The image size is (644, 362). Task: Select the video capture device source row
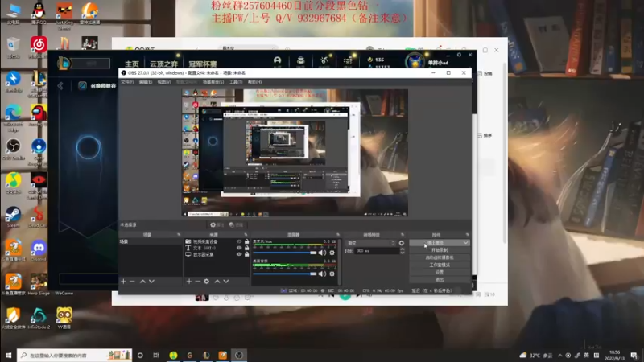(217, 242)
